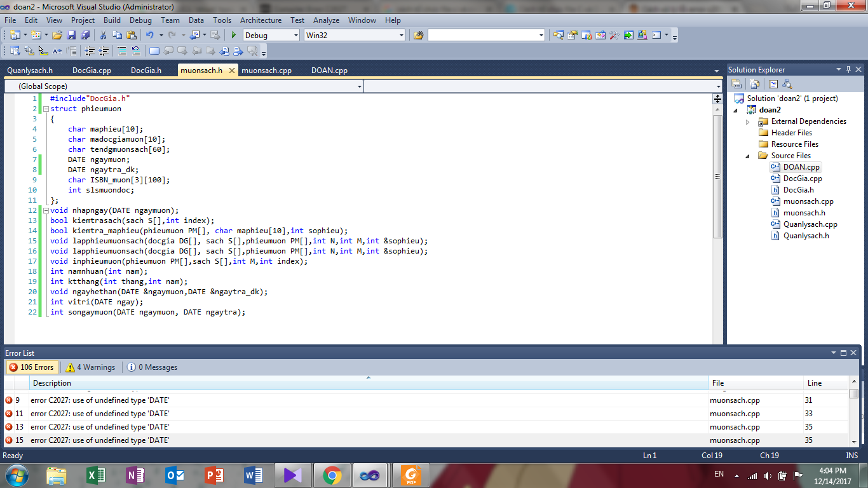868x488 pixels.
Task: Click the Save All toolbar icon
Action: click(85, 36)
